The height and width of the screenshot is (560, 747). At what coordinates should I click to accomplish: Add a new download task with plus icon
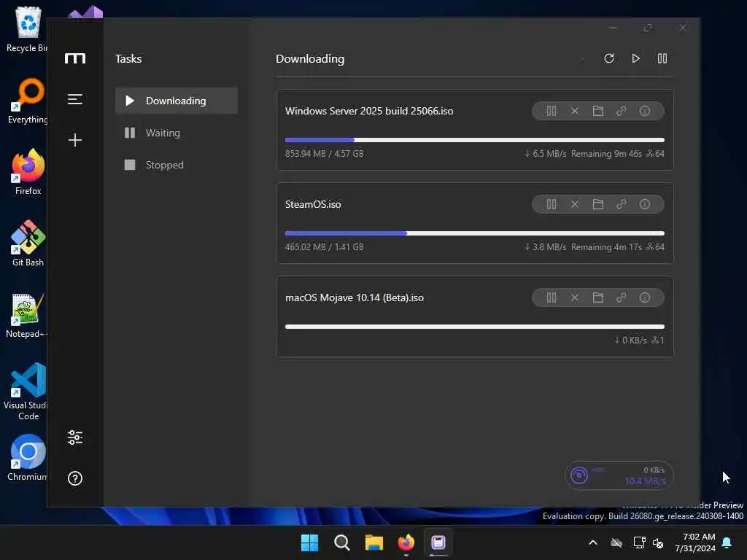click(75, 140)
